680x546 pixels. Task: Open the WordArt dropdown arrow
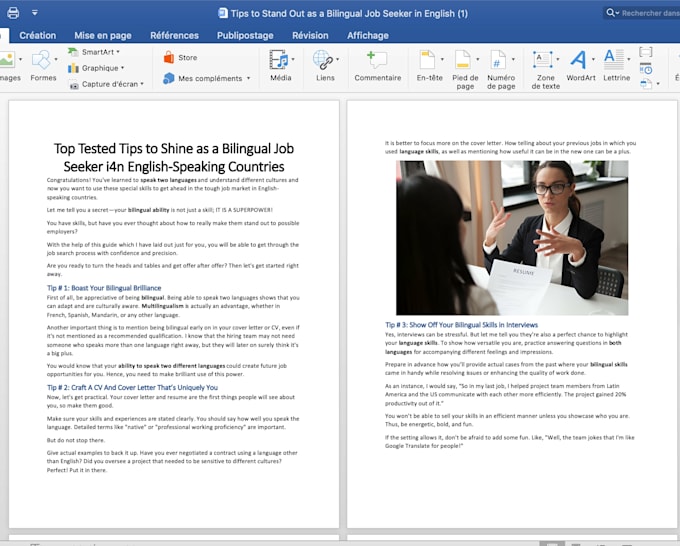593,59
